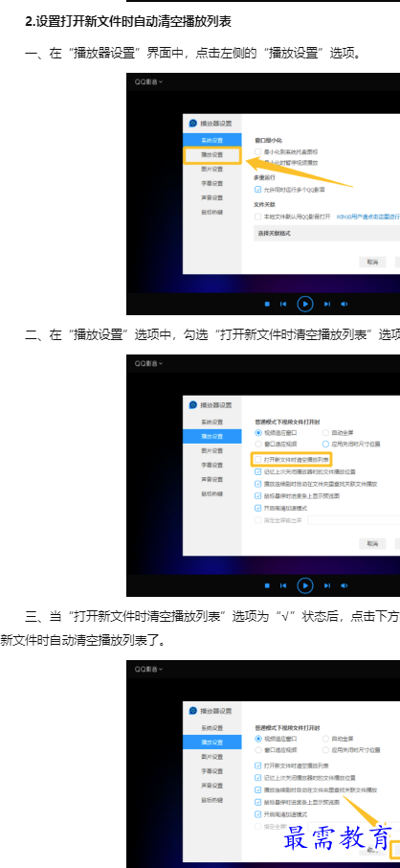The height and width of the screenshot is (868, 400).
Task: Select 自动全屏 radio in the second image
Action: [325, 433]
